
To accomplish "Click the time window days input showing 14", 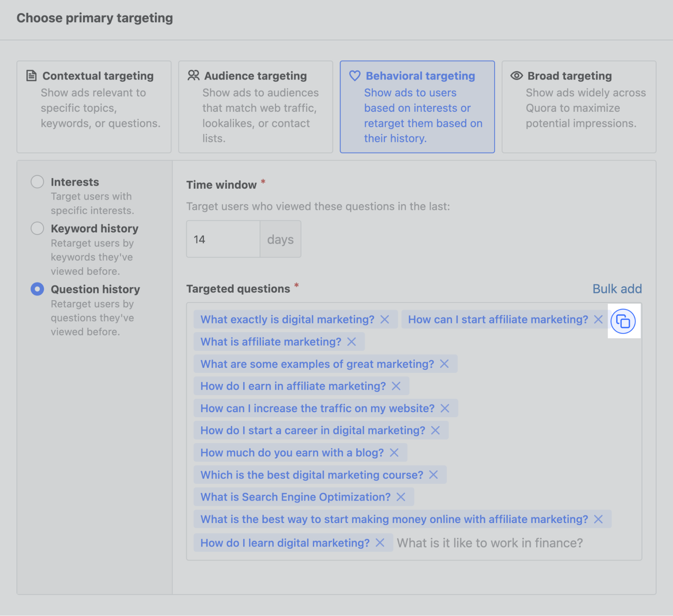I will (x=223, y=239).
